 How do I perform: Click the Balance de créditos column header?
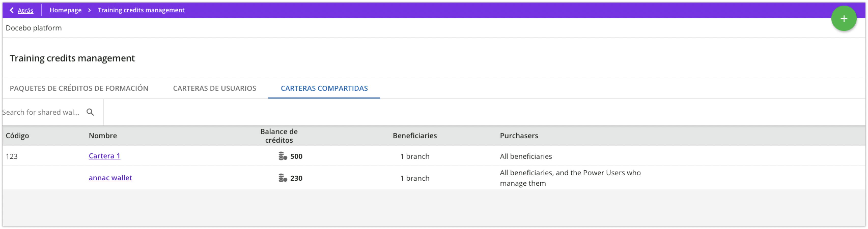tap(279, 136)
